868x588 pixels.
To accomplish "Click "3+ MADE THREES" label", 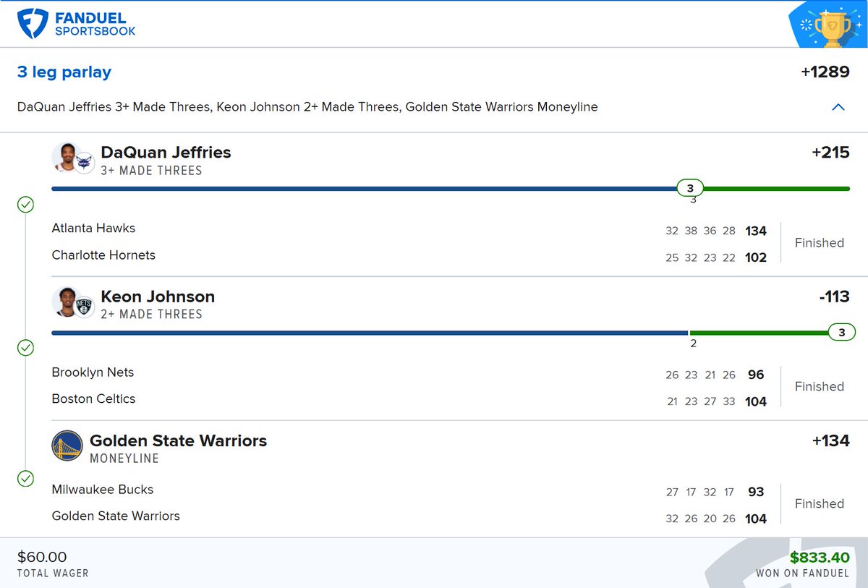I will point(151,171).
